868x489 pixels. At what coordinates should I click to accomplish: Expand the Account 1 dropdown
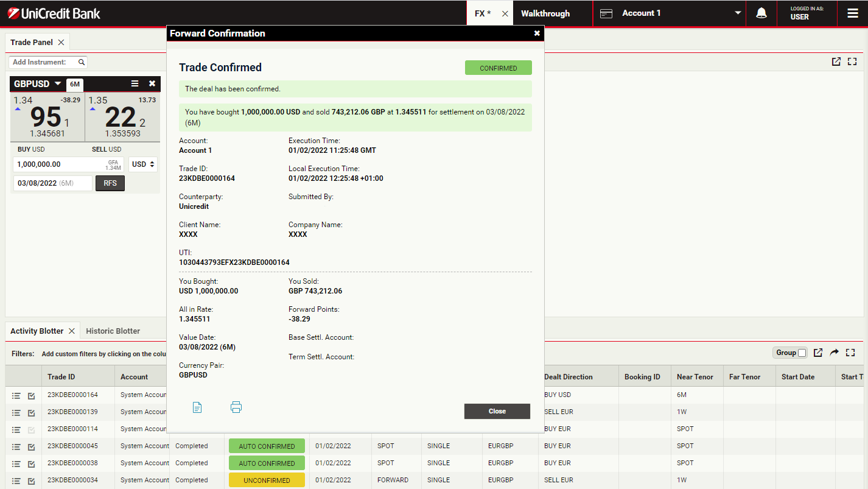pos(738,13)
